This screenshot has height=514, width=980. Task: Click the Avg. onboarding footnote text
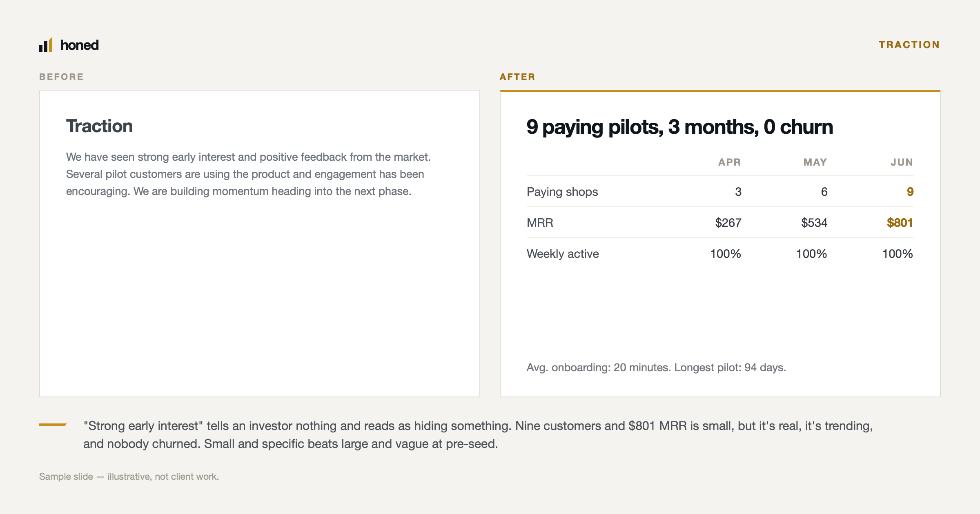tap(656, 368)
